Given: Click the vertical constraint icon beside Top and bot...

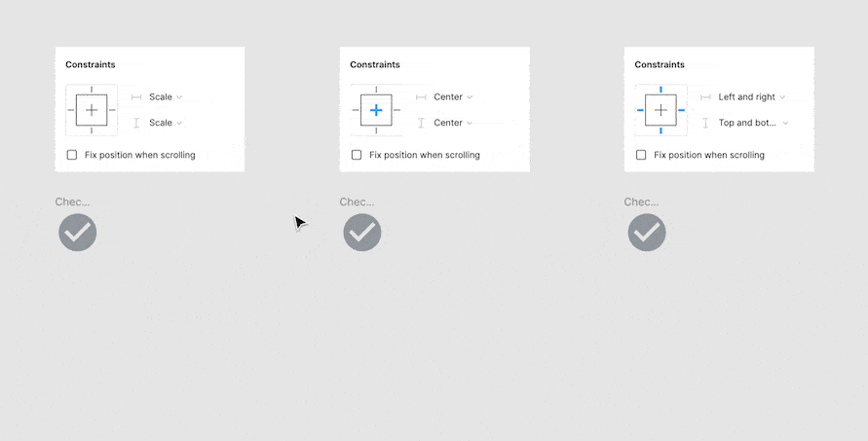Looking at the screenshot, I should click(705, 123).
